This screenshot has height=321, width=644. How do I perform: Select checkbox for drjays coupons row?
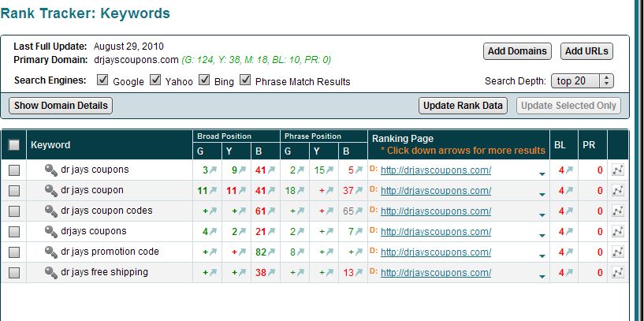14,232
